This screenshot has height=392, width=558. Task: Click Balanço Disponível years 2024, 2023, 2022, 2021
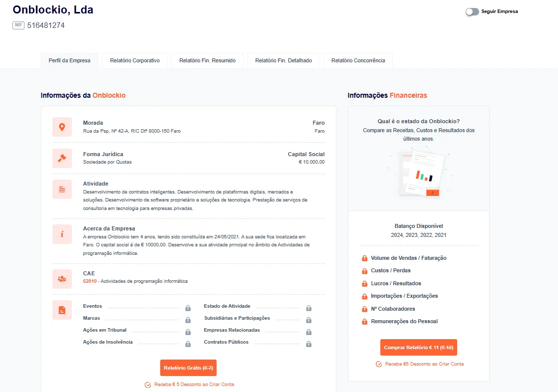point(418,235)
